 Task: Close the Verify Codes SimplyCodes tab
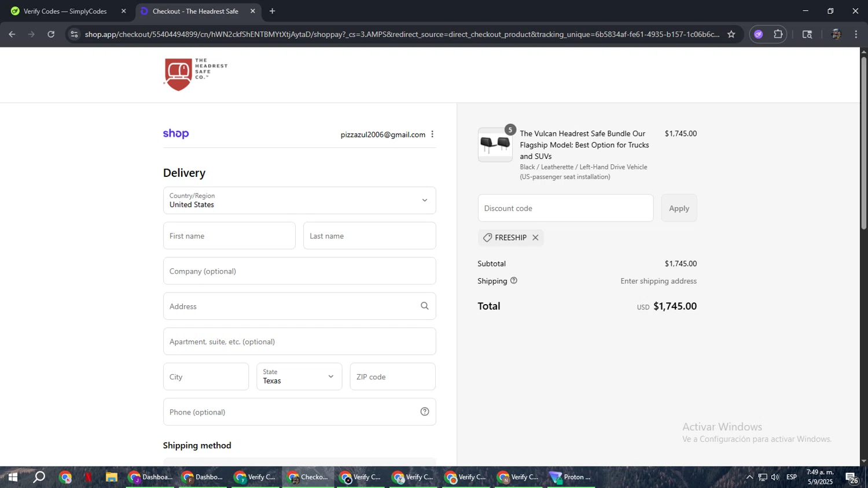point(123,11)
